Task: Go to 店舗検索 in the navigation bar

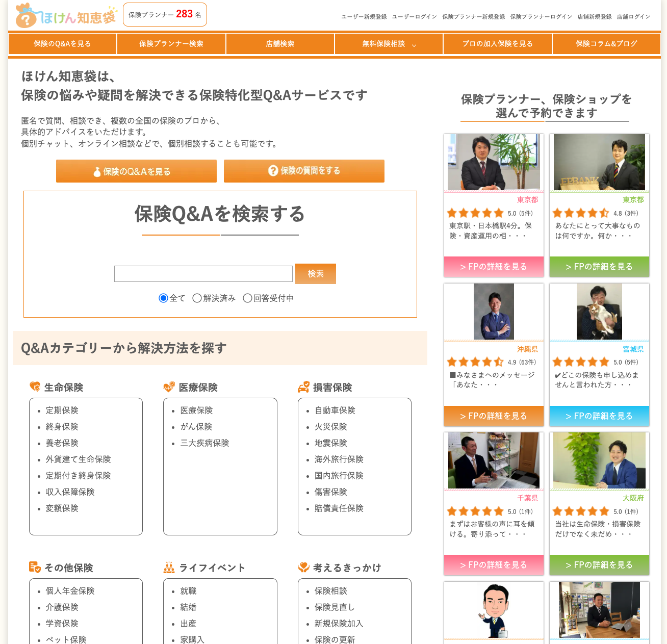Action: (280, 44)
